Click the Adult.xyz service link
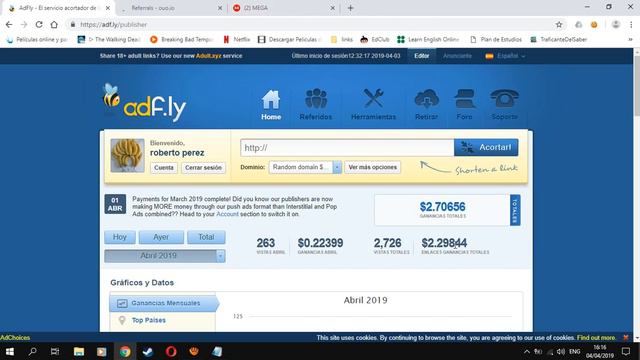Screen dimensions: 640x360 [209, 56]
